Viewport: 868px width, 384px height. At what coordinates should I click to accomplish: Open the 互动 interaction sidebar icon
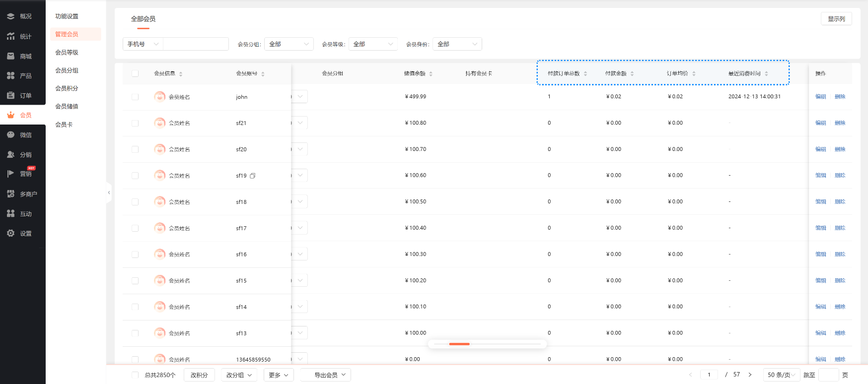coord(10,213)
